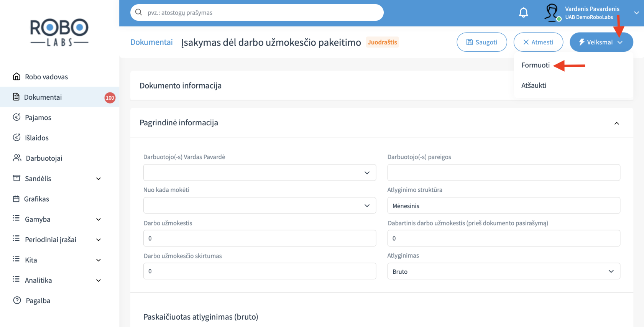Click the Saugoti button
The height and width of the screenshot is (327, 644).
pos(482,42)
